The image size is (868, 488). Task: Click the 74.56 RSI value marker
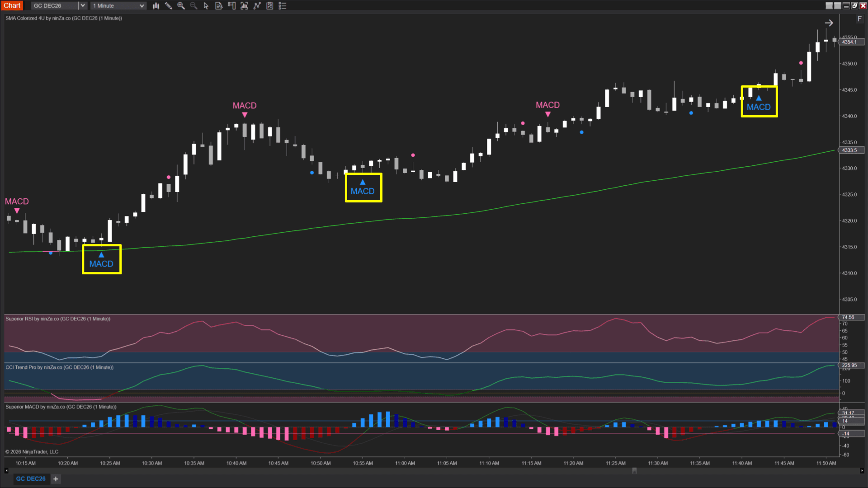tap(852, 317)
